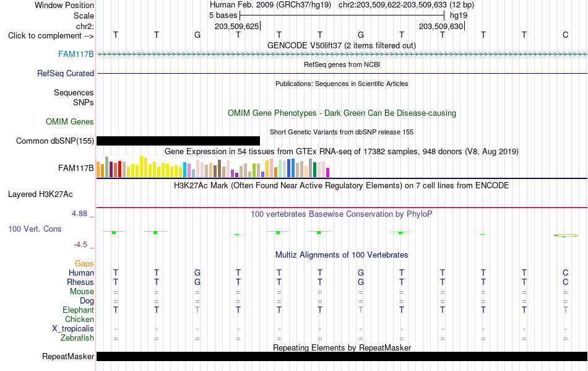This screenshot has width=588, height=371.
Task: Click the GTEx FAM117B expression label
Action: pos(76,168)
